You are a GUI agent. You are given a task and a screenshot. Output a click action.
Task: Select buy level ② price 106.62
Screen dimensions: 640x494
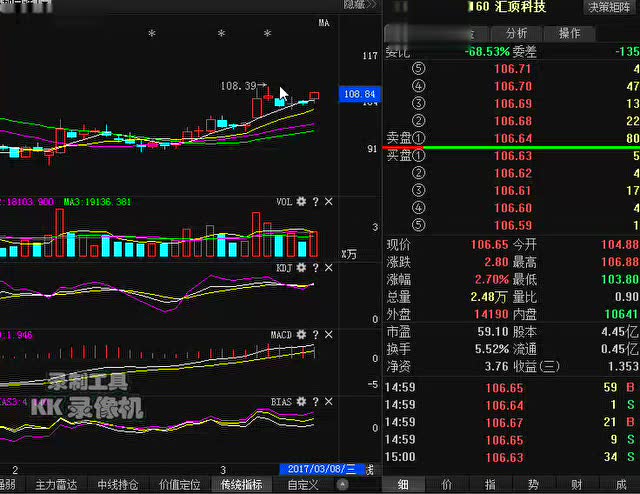click(x=513, y=173)
